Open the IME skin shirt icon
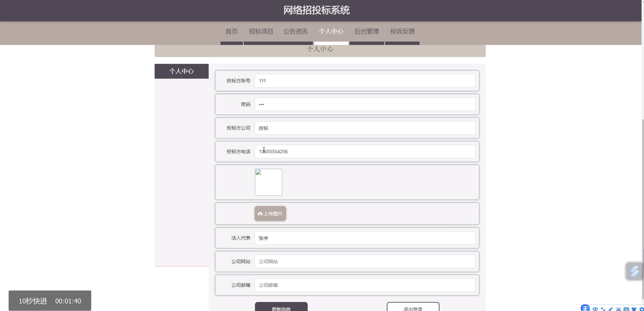Image resolution: width=644 pixels, height=311 pixels. (634, 309)
